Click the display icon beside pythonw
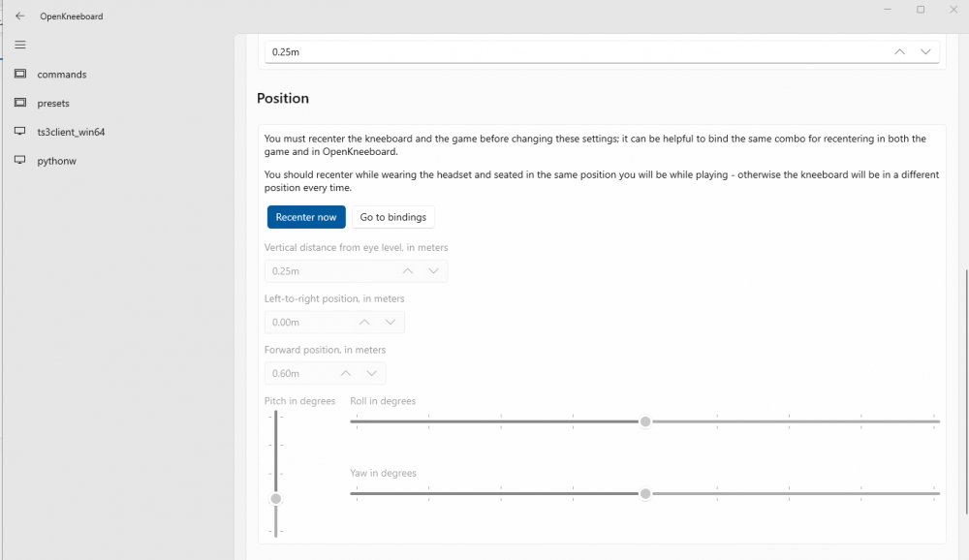Screen dimensions: 969x560 click(19, 161)
